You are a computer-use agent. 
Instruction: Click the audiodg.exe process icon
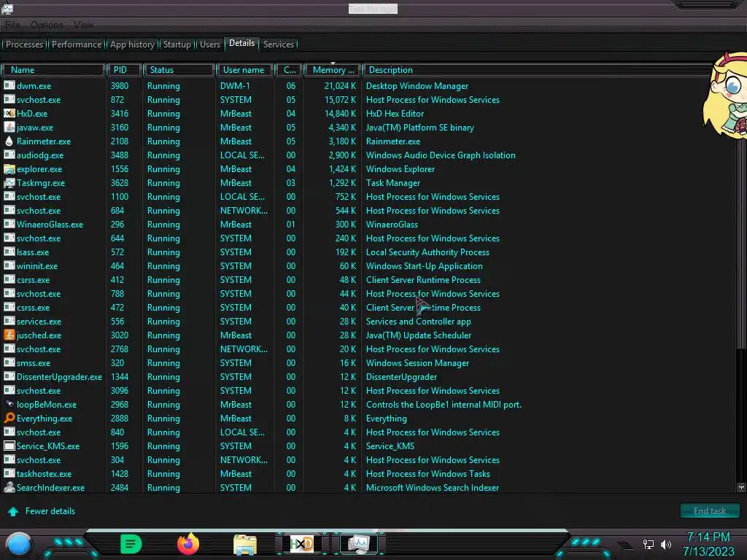coord(9,155)
